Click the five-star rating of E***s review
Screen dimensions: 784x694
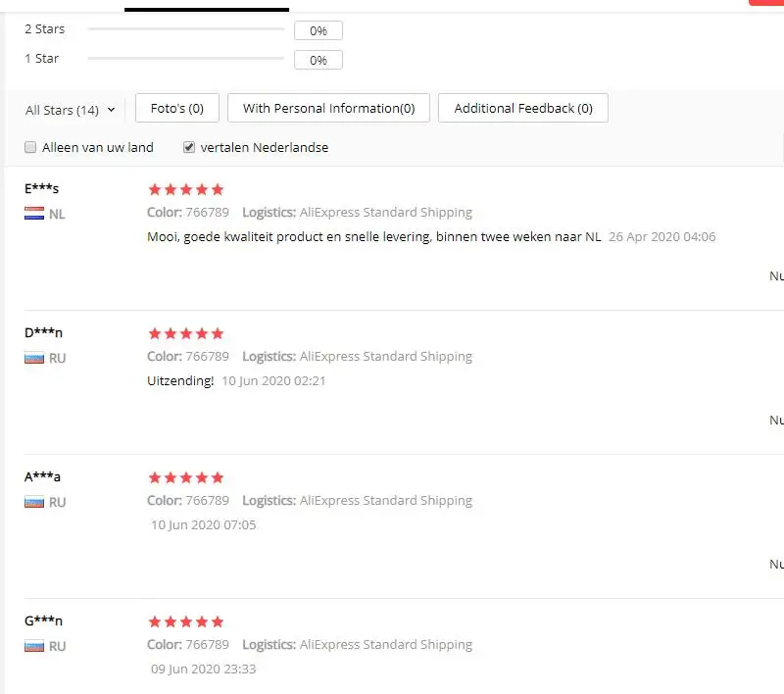[186, 189]
